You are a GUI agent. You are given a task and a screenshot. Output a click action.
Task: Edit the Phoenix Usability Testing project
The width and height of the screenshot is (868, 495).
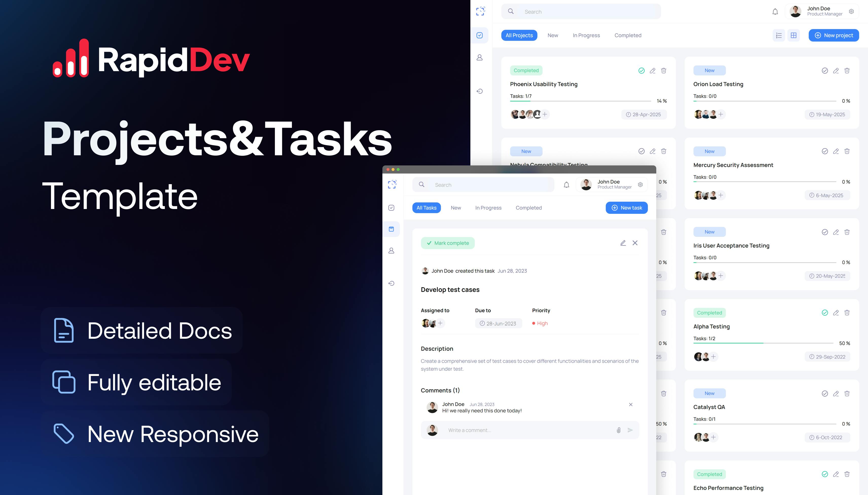click(652, 70)
